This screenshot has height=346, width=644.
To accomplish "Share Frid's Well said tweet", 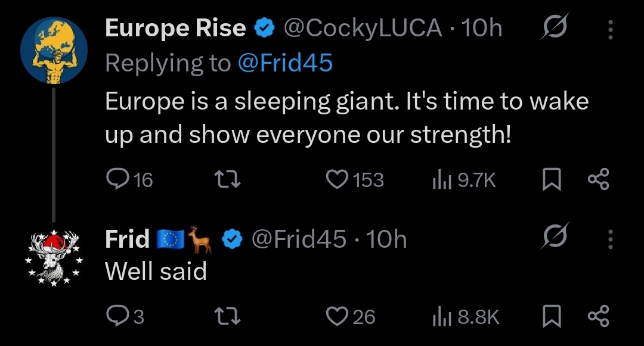I will pyautogui.click(x=599, y=316).
